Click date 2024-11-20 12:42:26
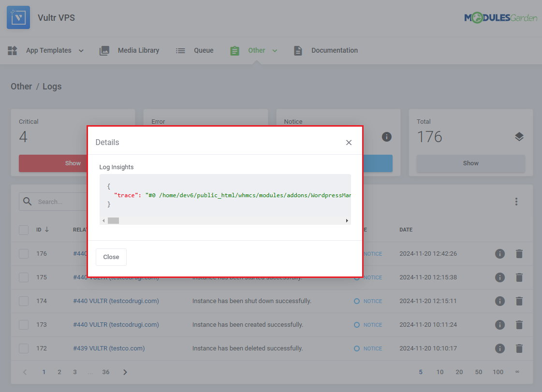The width and height of the screenshot is (542, 392). click(428, 254)
